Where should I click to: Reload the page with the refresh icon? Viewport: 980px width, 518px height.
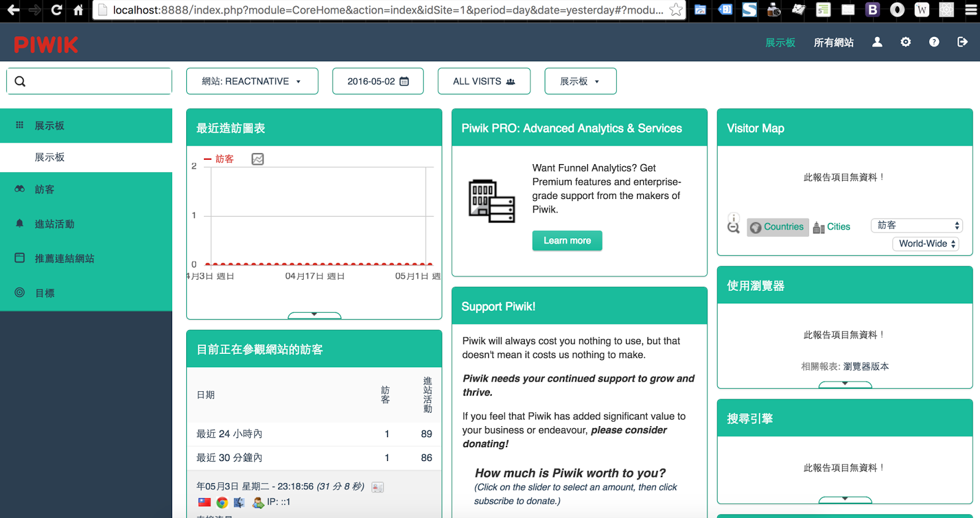point(56,10)
